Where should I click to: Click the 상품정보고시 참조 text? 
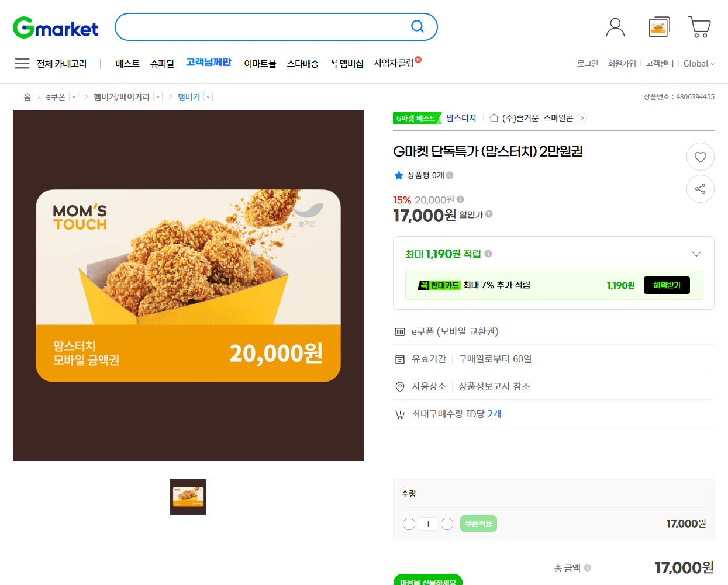click(494, 386)
